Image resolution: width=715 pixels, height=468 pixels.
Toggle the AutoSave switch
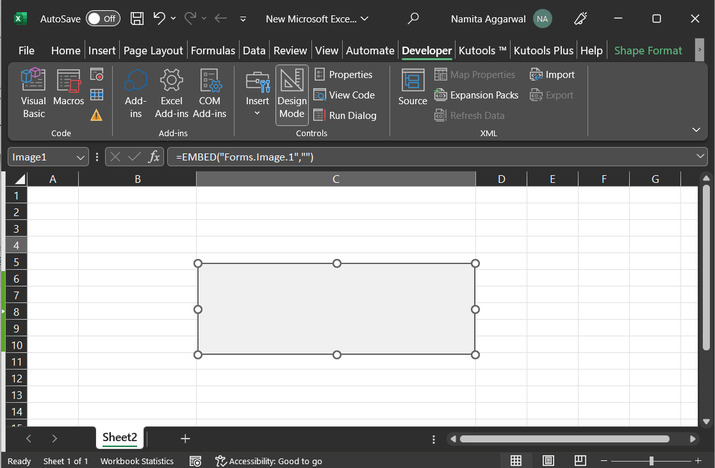(x=101, y=18)
